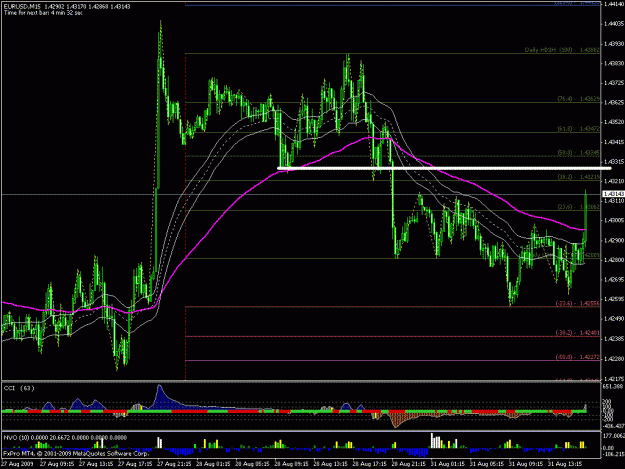Select the (61.8) Fibonacci level label
Screen dimensions: 625x469
pyautogui.click(x=578, y=129)
